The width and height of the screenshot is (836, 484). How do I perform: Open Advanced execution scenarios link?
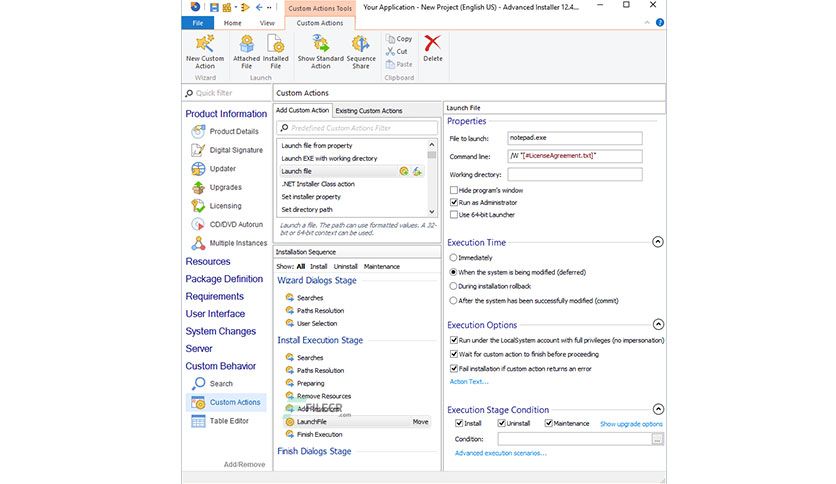tap(501, 453)
